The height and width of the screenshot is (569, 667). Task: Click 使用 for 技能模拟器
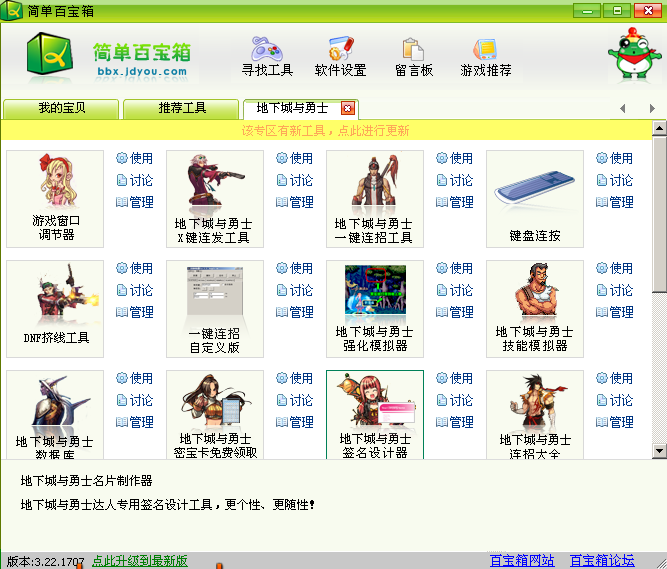(614, 268)
